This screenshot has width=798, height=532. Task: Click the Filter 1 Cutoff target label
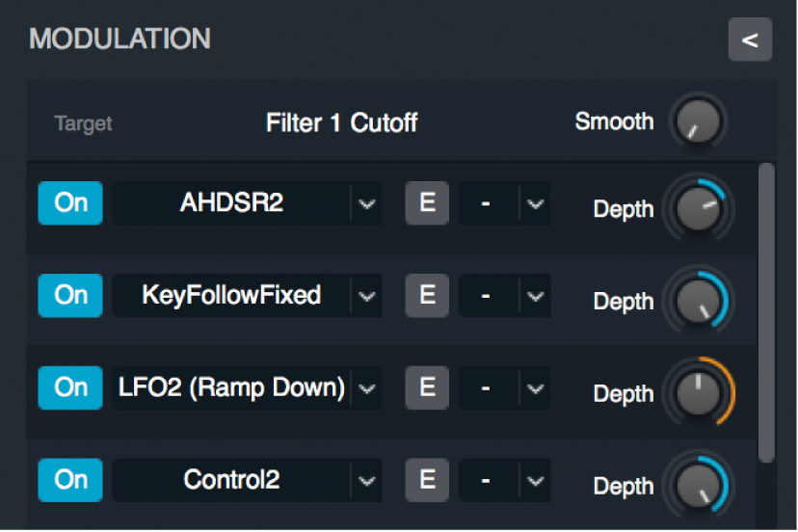[341, 123]
